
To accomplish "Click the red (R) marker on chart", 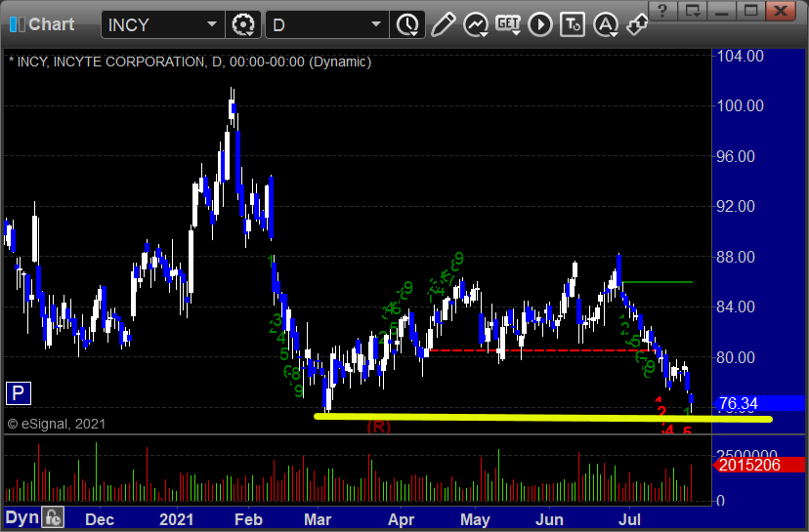I will 379,427.
